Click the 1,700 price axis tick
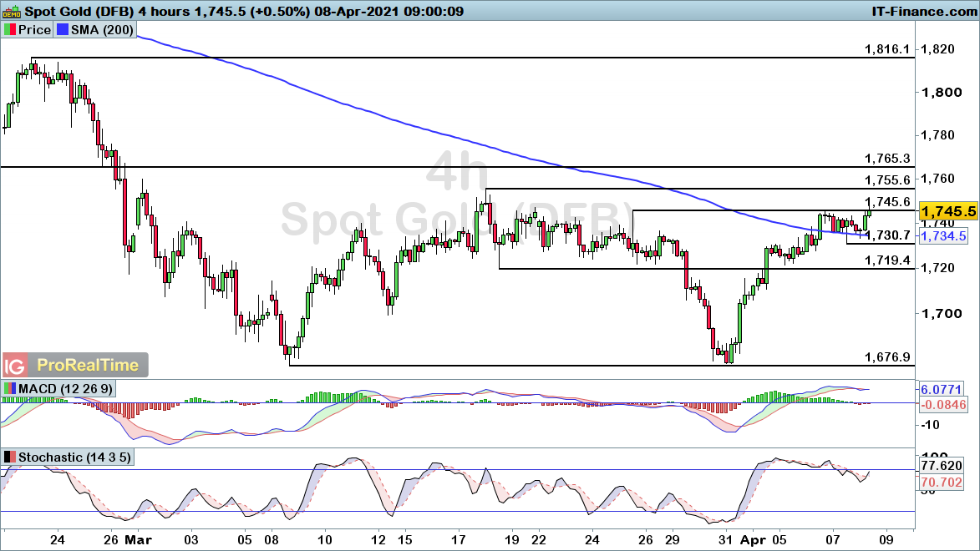Viewport: 980px width, 551px height. [x=942, y=314]
